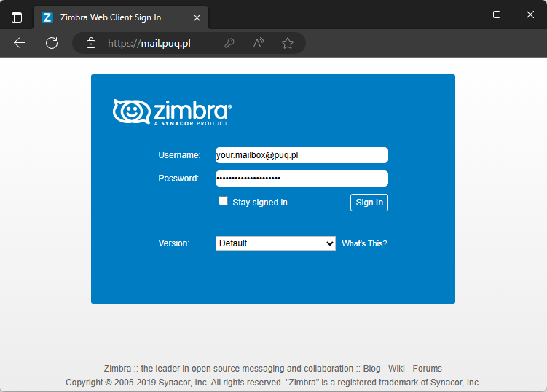Start Read Aloud from the address bar
The width and height of the screenshot is (547, 392).
pos(259,43)
